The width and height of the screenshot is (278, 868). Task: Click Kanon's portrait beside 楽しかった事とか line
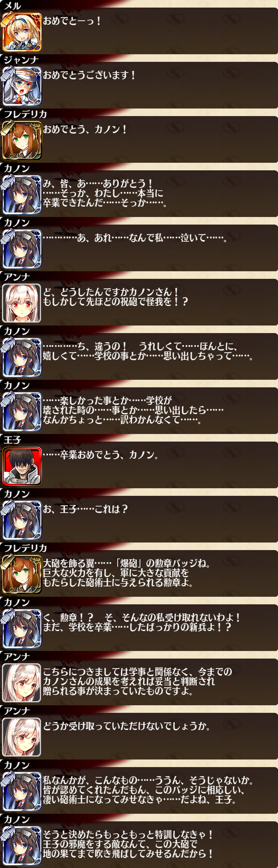[22, 412]
